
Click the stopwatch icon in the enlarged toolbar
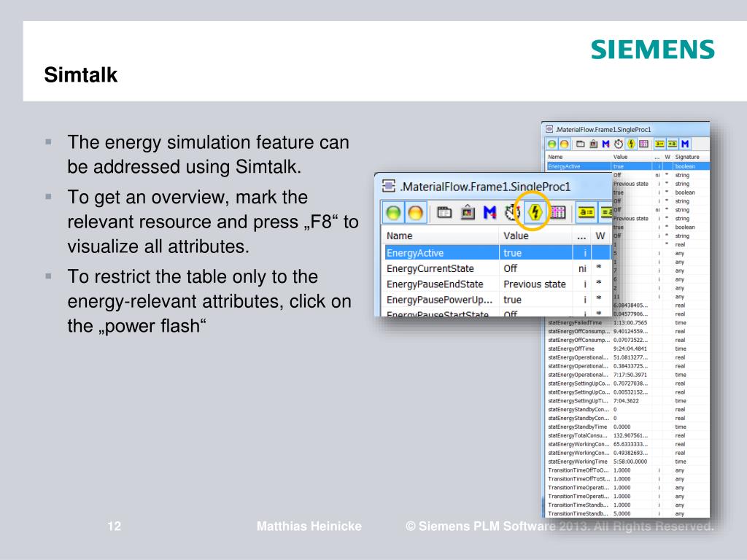[513, 212]
